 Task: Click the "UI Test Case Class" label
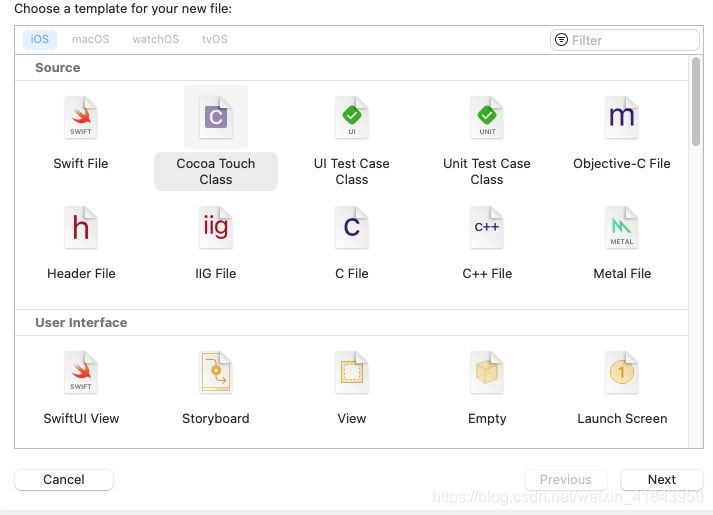click(351, 171)
